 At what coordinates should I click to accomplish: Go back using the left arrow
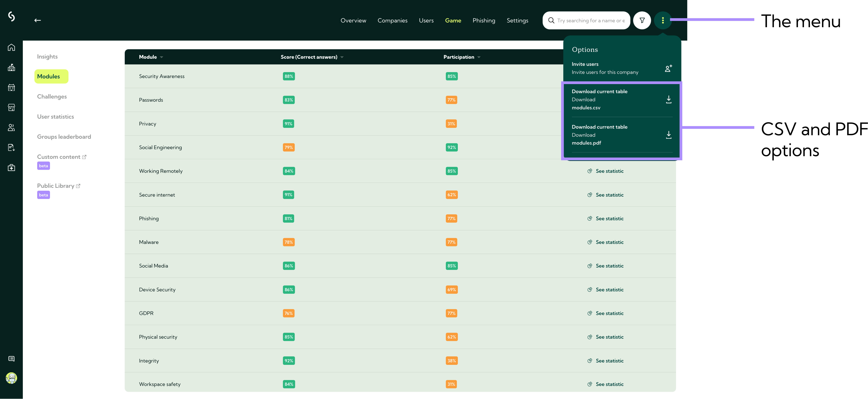[x=37, y=20]
